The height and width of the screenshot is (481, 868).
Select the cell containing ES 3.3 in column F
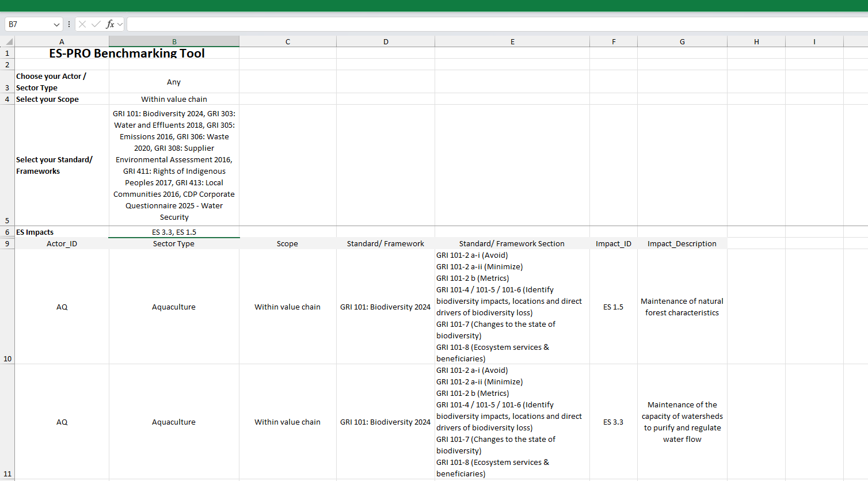[614, 422]
